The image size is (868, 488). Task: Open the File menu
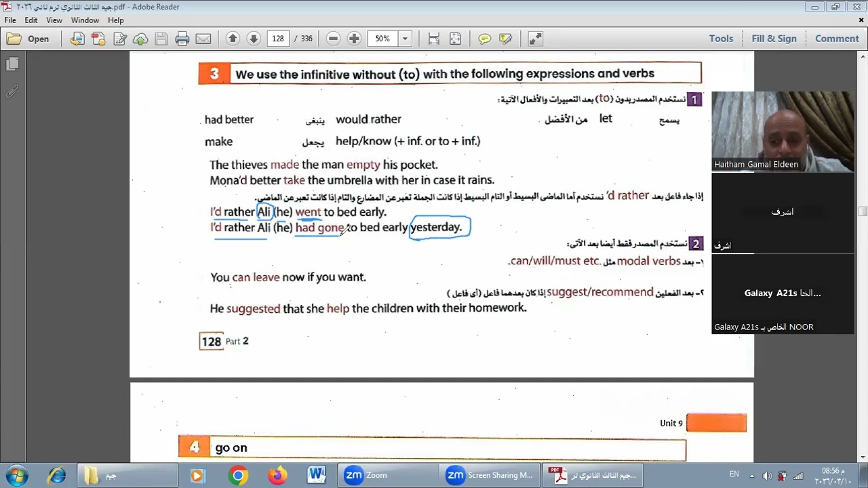[10, 20]
